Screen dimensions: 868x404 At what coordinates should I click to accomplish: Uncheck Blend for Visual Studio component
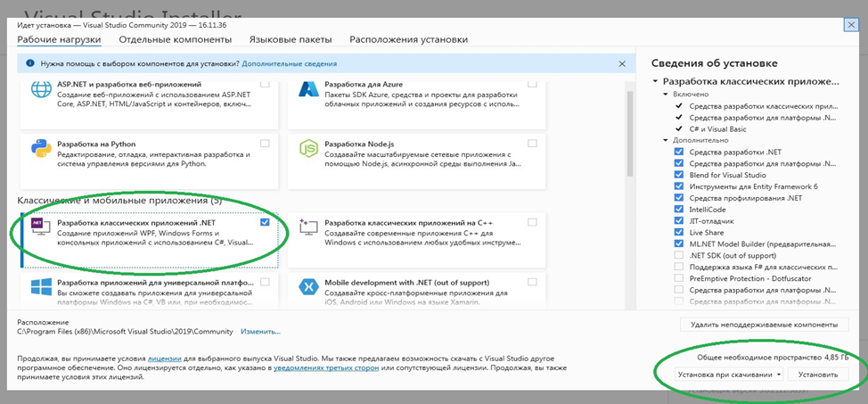click(x=679, y=175)
